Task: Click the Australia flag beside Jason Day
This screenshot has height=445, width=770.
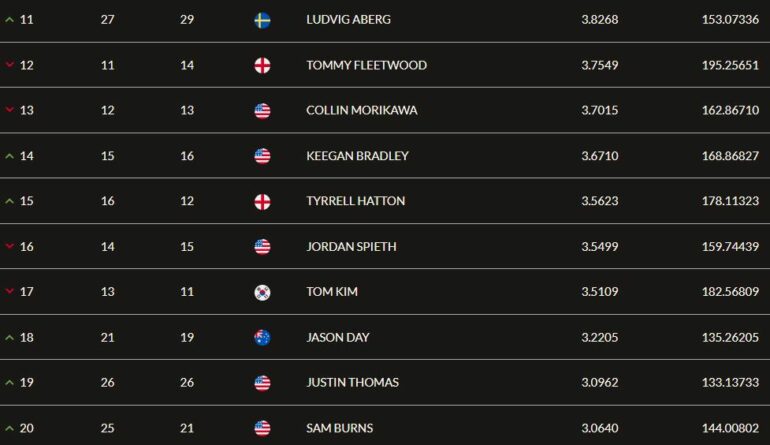Action: coord(262,337)
